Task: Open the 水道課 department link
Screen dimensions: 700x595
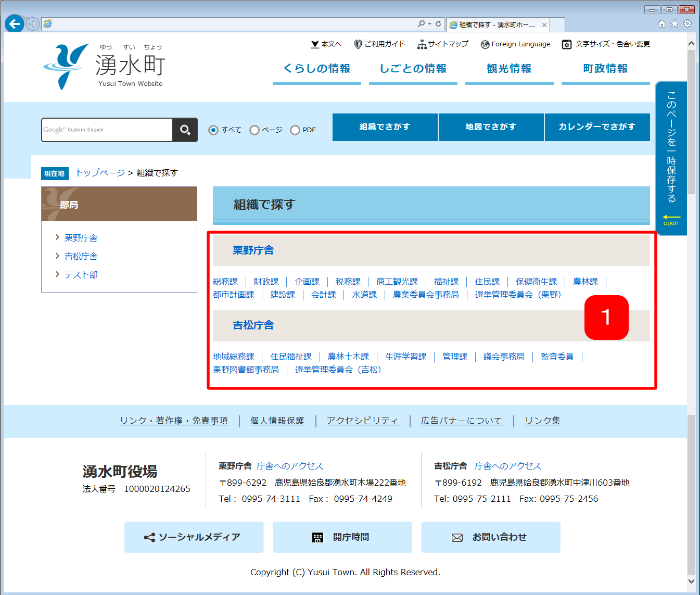Action: [x=364, y=295]
